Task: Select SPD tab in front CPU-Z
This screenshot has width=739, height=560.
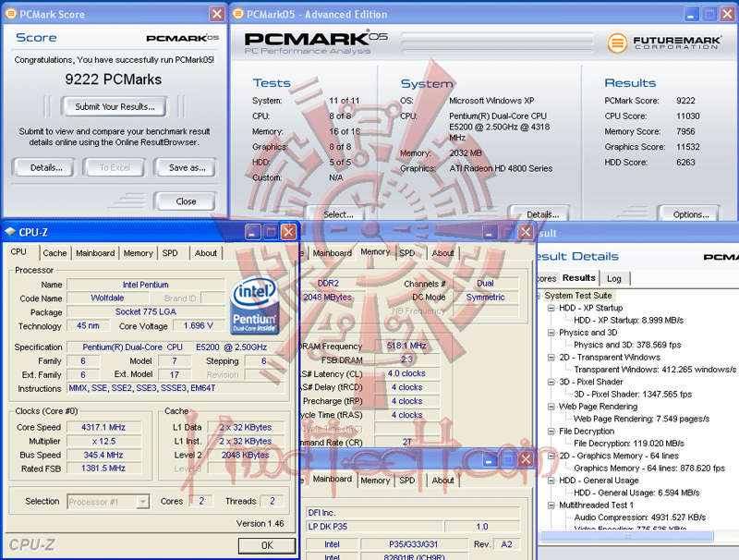Action: pos(170,253)
